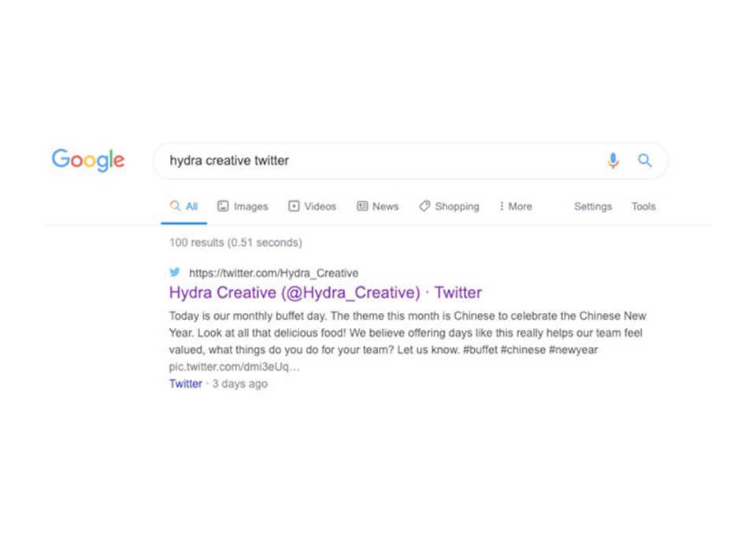Click the Videos tab label

(x=320, y=207)
